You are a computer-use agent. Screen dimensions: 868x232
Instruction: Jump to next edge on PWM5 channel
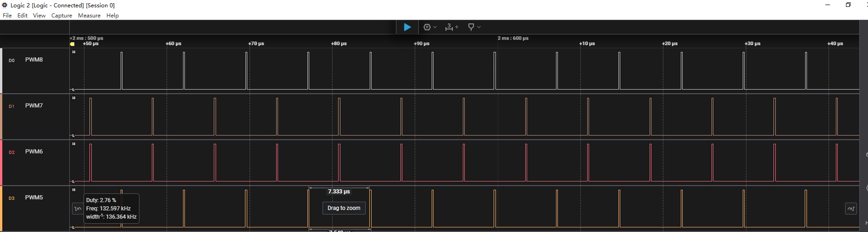(x=851, y=209)
